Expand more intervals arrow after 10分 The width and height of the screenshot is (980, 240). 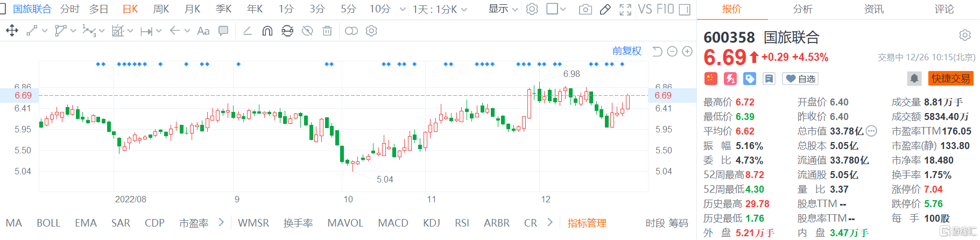pyautogui.click(x=402, y=9)
